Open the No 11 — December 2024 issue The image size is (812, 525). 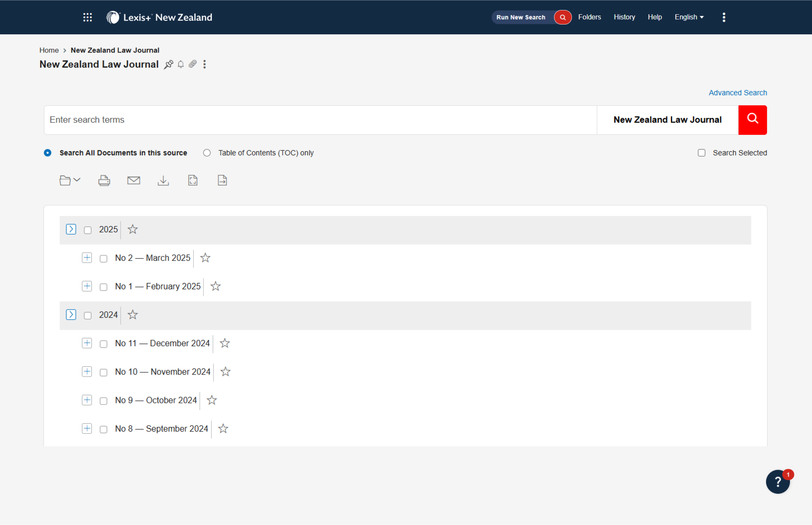(162, 343)
